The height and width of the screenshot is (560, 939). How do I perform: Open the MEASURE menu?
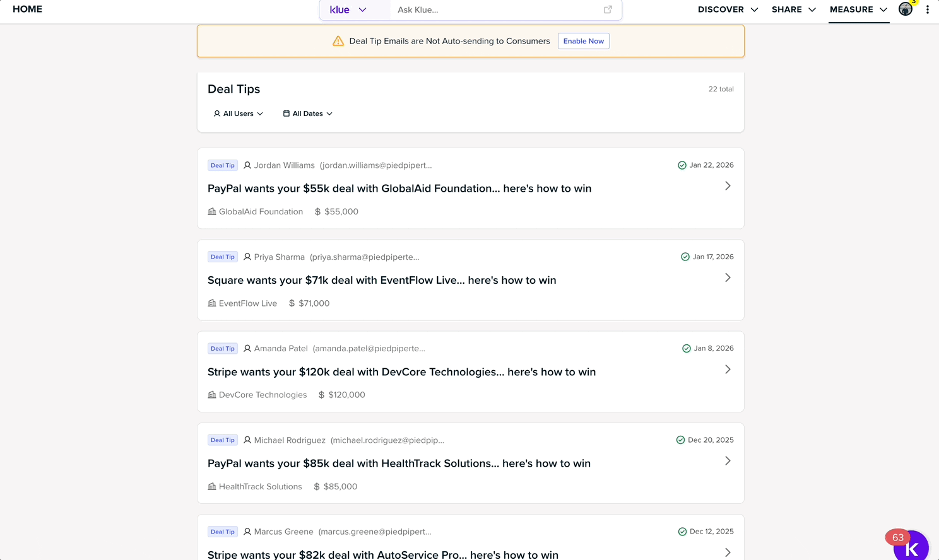(x=859, y=9)
